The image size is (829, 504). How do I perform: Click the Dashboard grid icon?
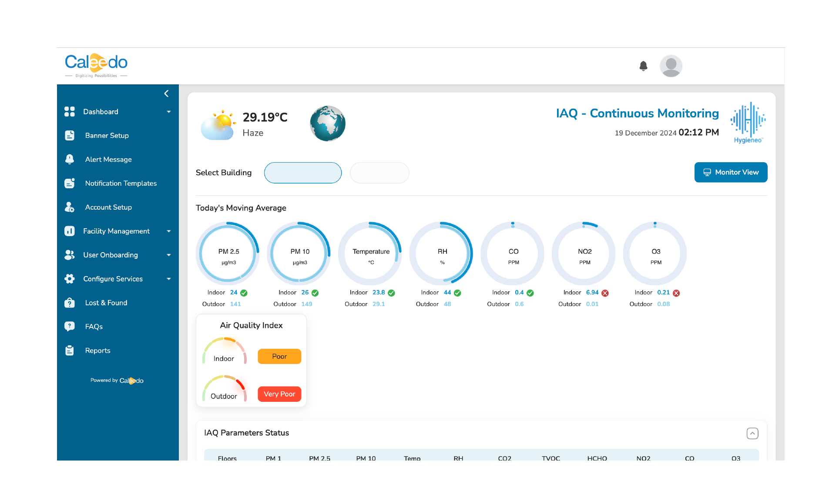point(70,112)
